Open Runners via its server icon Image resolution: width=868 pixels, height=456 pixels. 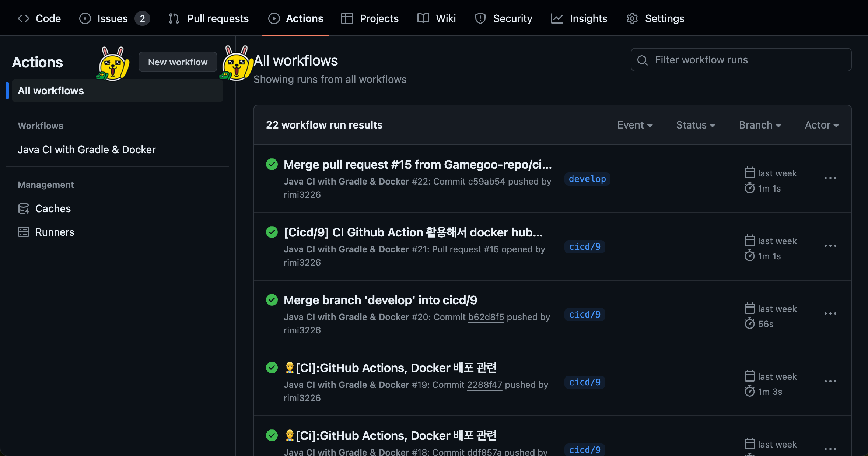(x=24, y=232)
